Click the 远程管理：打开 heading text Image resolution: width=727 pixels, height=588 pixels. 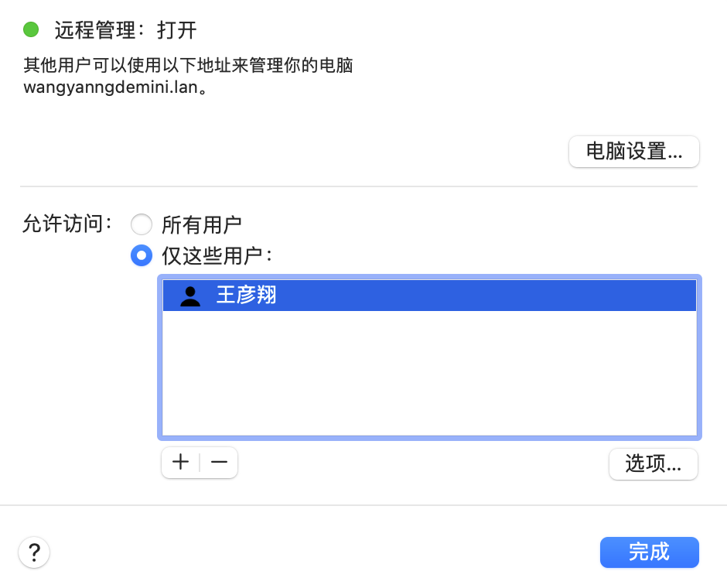[125, 31]
